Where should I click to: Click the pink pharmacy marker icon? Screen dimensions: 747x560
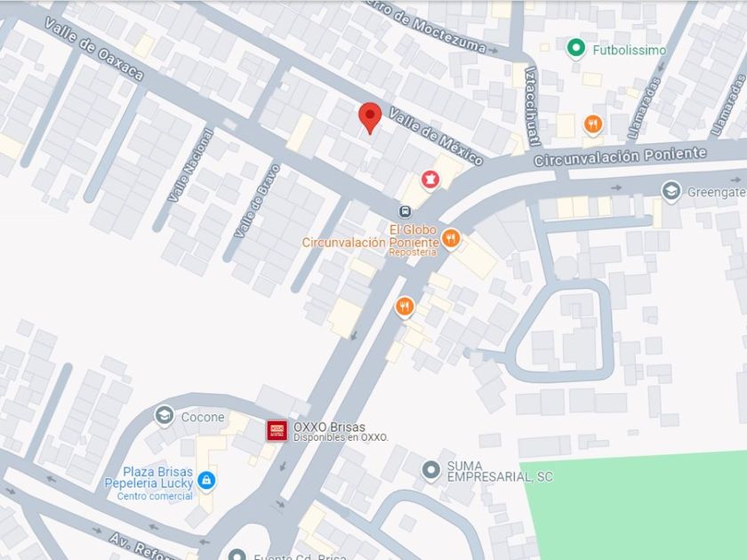pyautogui.click(x=430, y=180)
